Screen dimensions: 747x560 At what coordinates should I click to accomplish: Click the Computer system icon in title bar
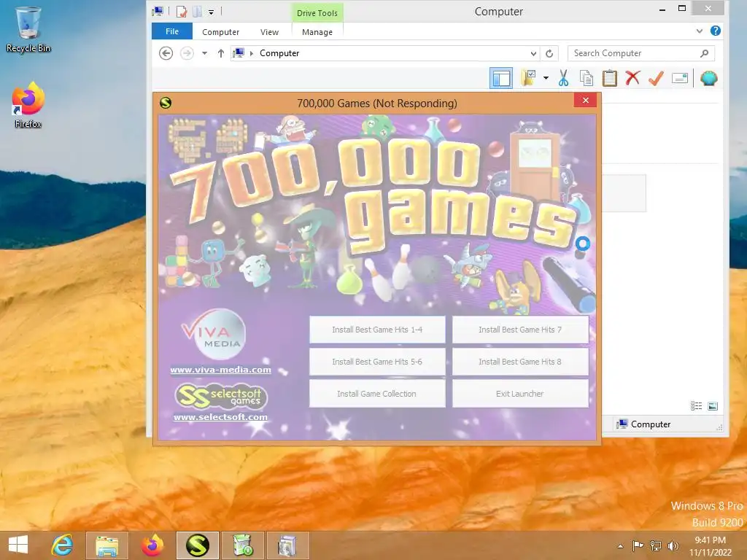[158, 12]
